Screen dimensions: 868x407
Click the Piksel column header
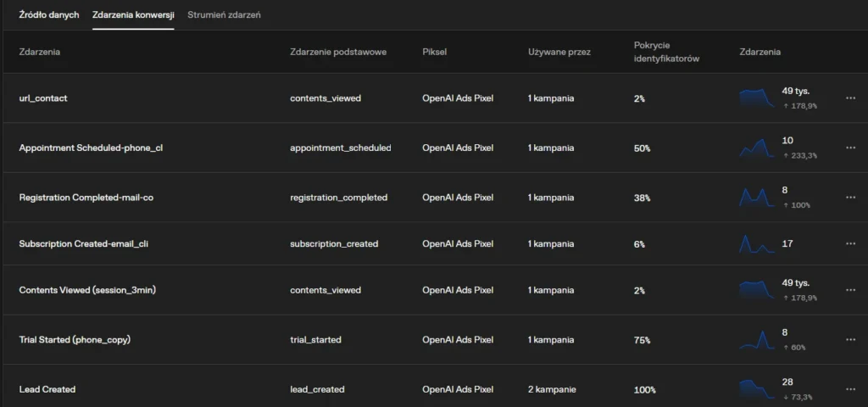click(435, 52)
